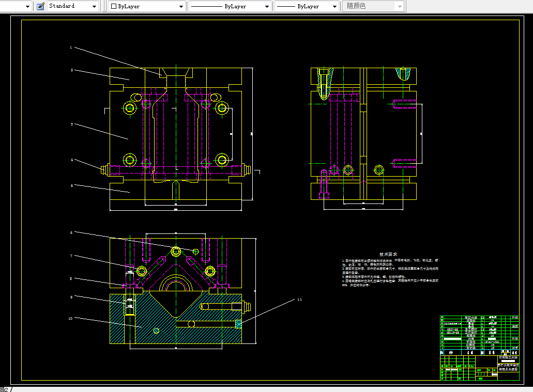Click the technical requirements paragraph text

(390, 273)
